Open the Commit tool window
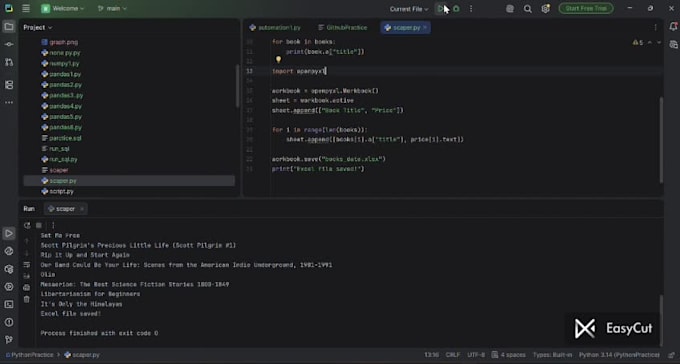Viewport: 680px width, 364px height. coord(9,44)
